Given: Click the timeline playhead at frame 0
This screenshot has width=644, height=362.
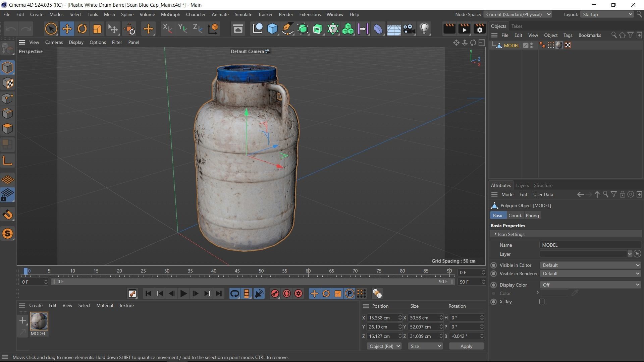Looking at the screenshot, I should coord(25,271).
